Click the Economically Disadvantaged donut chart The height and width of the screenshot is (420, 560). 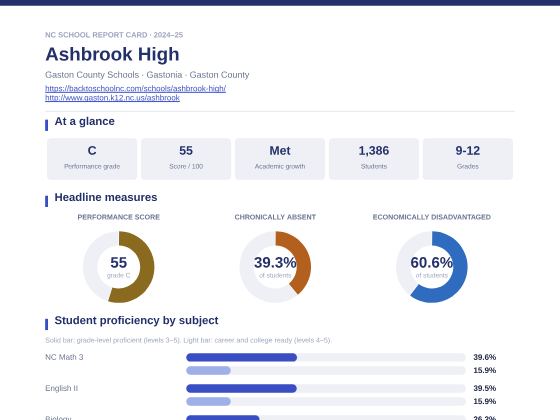click(x=431, y=267)
